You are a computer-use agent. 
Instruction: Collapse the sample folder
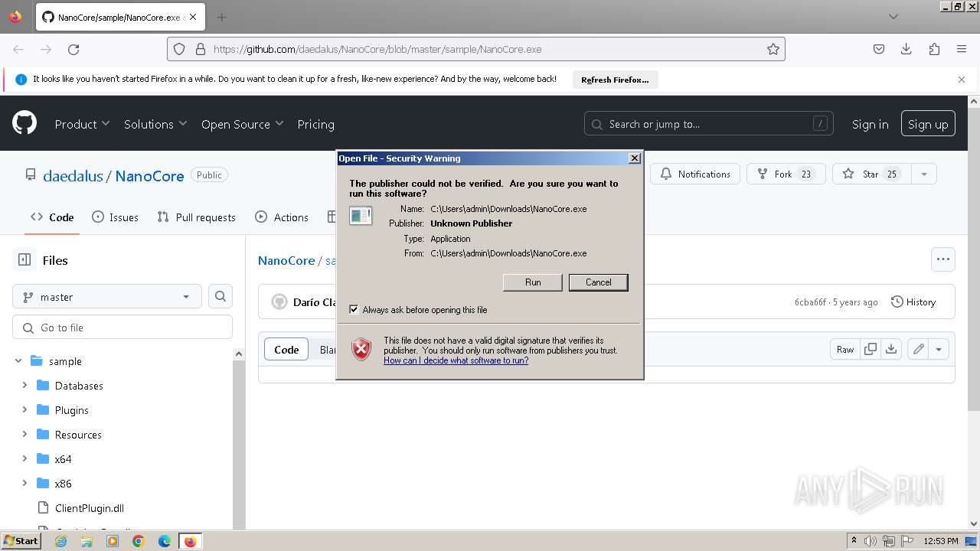click(x=18, y=360)
